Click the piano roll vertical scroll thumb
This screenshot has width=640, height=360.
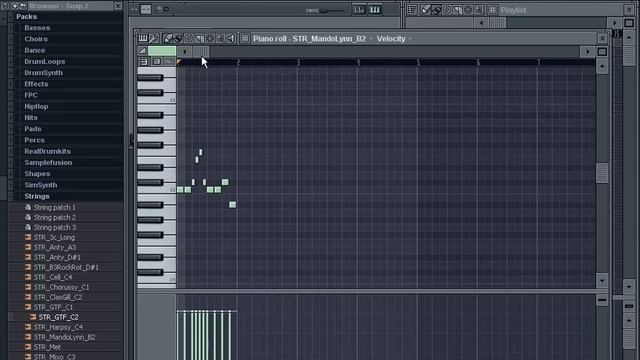click(602, 173)
